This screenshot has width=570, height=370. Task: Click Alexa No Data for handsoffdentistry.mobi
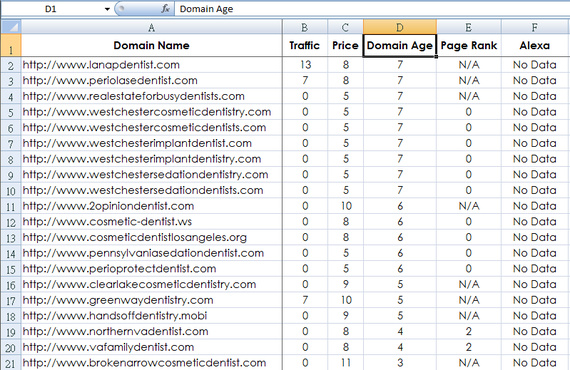[x=534, y=316]
